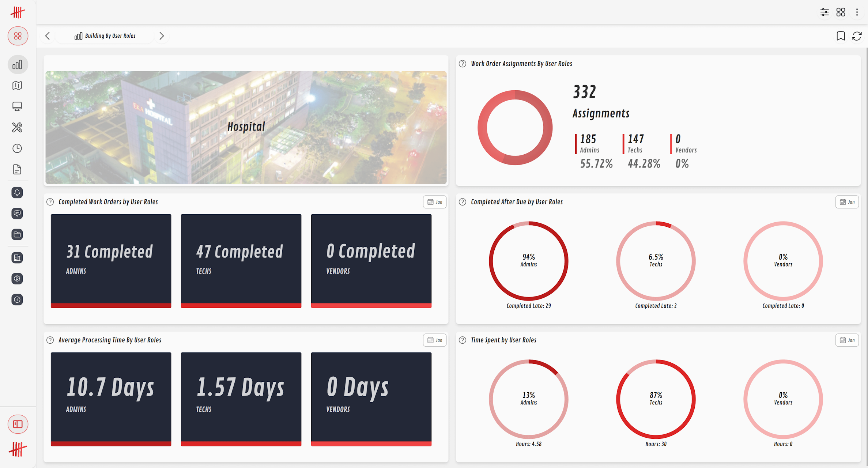This screenshot has height=468, width=868.
Task: Bookmark the current dashboard
Action: tap(841, 36)
